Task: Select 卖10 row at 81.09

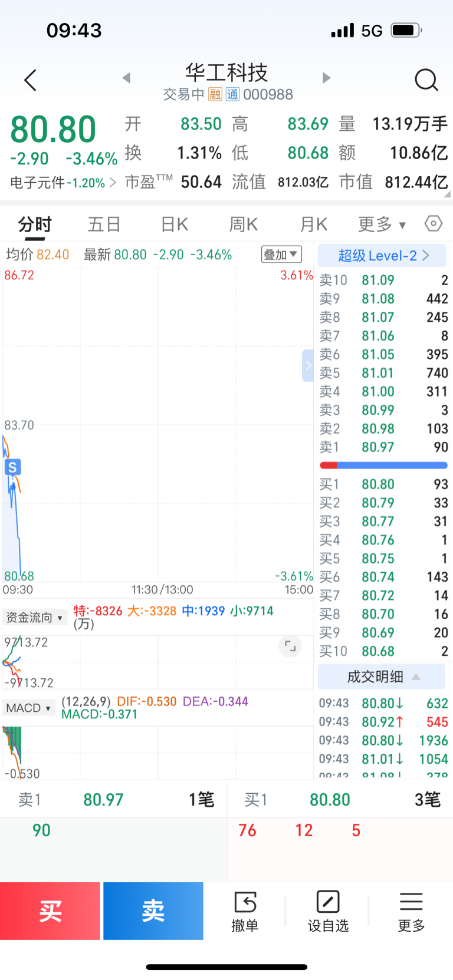Action: [x=383, y=280]
